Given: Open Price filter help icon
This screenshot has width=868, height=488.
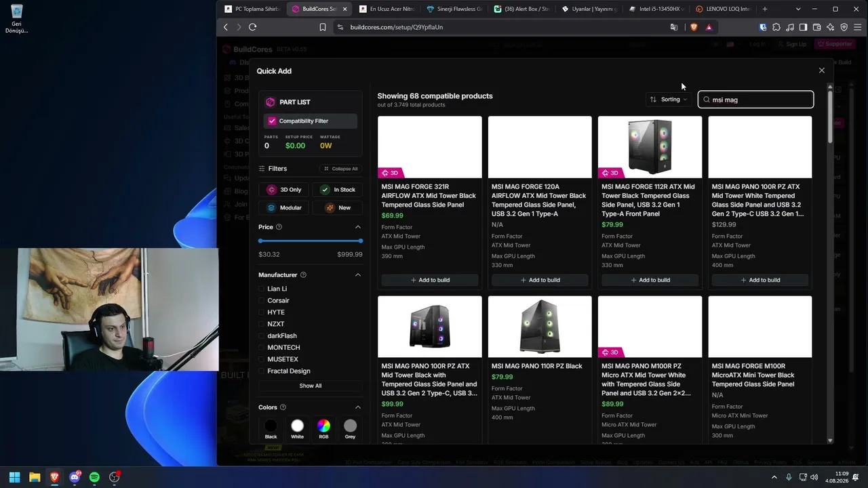Looking at the screenshot, I should point(279,227).
